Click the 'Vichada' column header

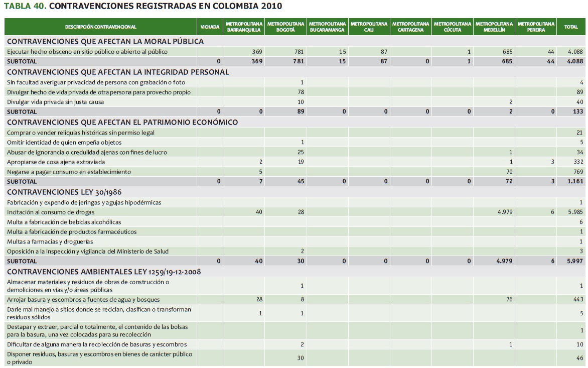coord(210,27)
